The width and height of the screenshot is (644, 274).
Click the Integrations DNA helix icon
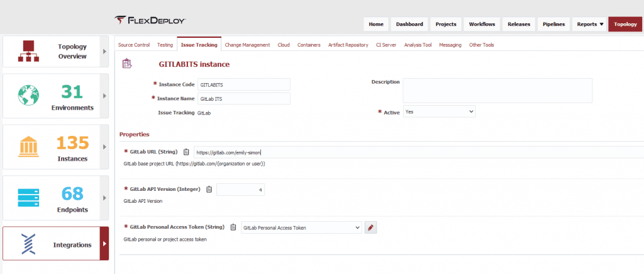pos(28,244)
